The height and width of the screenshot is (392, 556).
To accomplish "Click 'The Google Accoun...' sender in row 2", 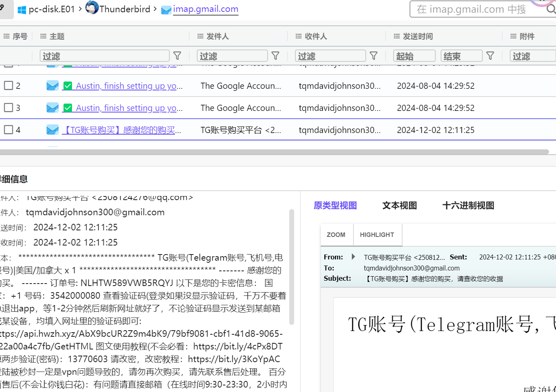I will click(241, 86).
